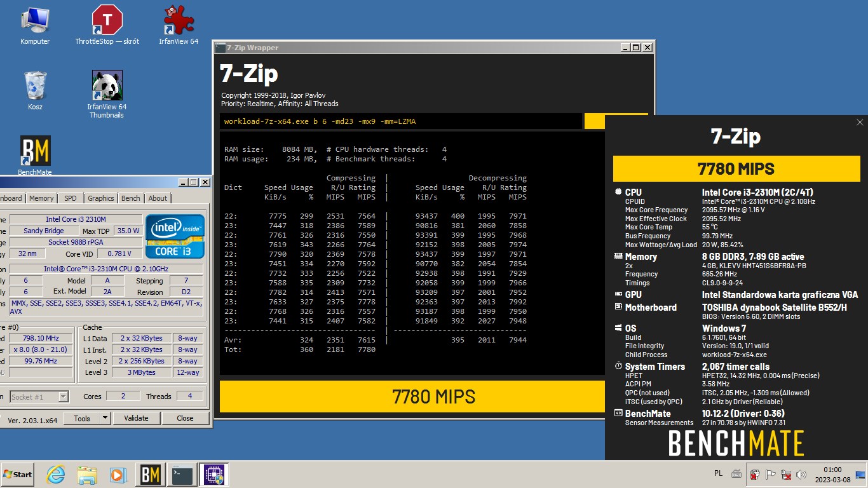Open the taskbar clock showing 01:00

832,475
